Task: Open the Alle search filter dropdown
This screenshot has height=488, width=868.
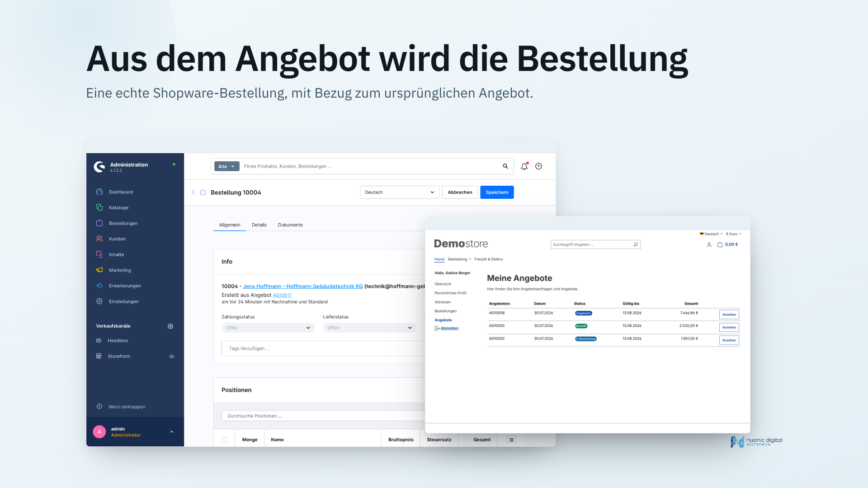Action: coord(226,166)
